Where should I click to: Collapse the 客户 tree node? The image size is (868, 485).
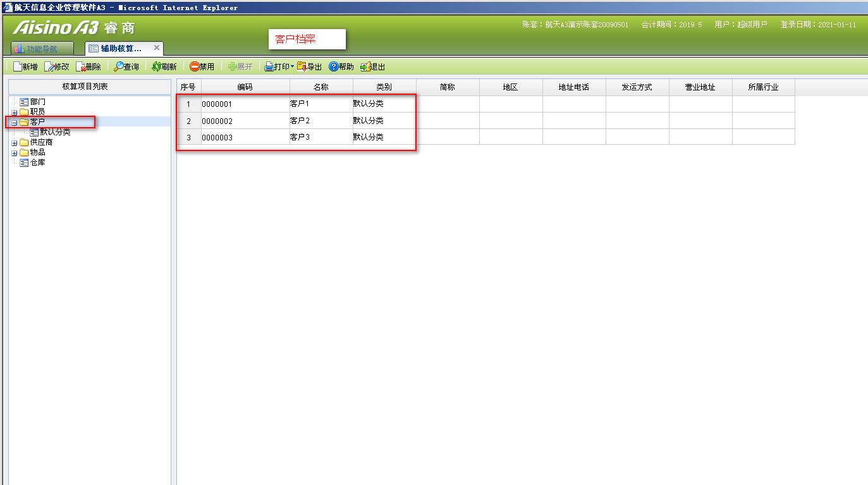(x=14, y=123)
